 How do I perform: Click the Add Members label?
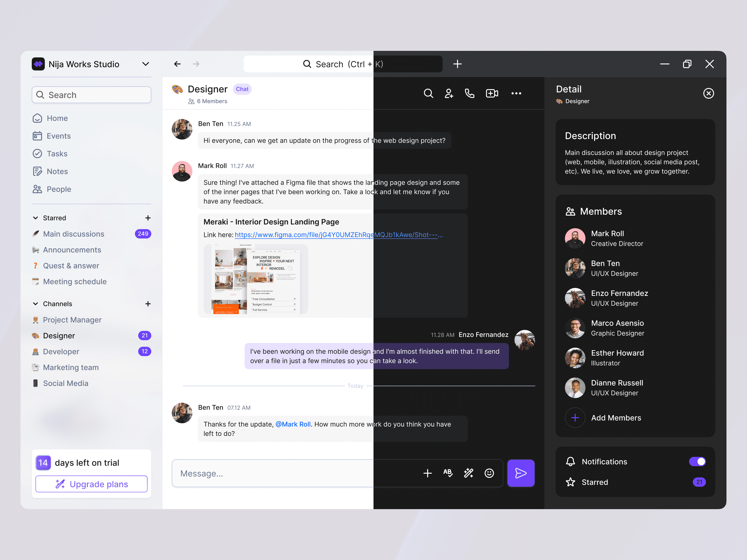click(616, 418)
